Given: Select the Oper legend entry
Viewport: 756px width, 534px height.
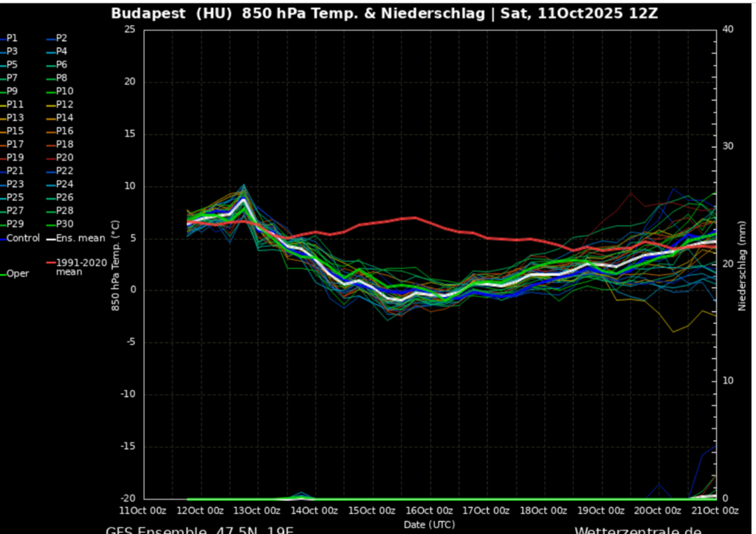Looking at the screenshot, I should pyautogui.click(x=18, y=274).
